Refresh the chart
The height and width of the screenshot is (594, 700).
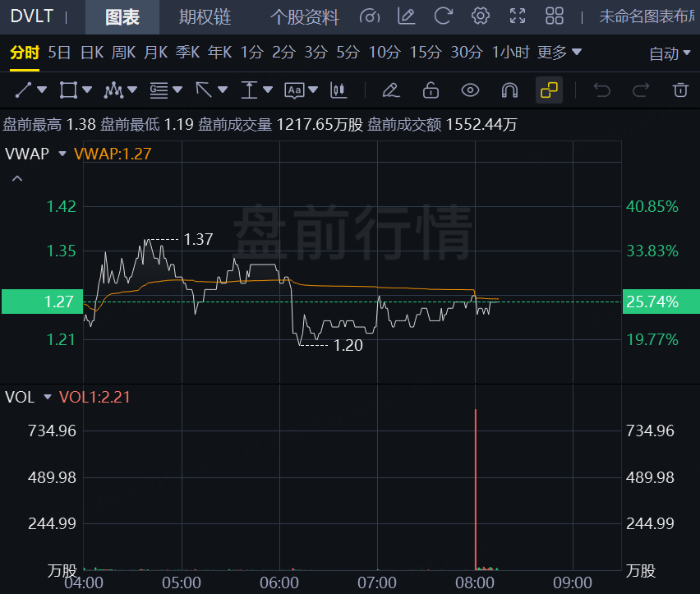(444, 16)
